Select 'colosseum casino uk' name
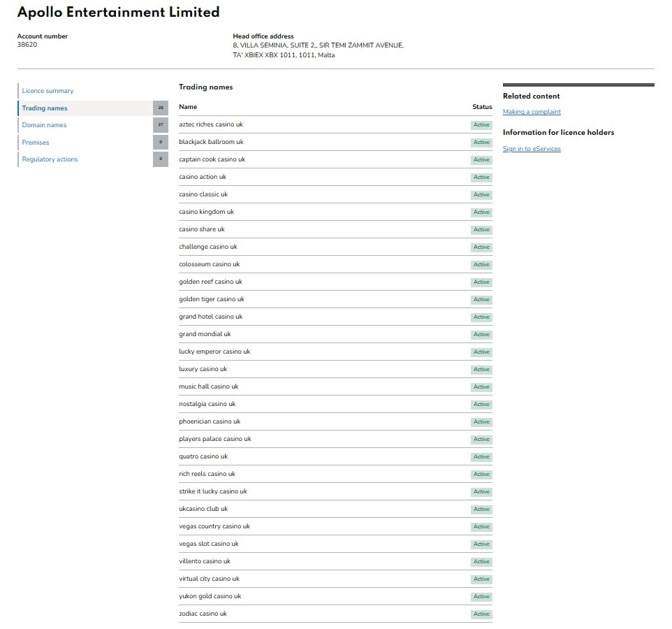This screenshot has height=629, width=672. click(209, 264)
